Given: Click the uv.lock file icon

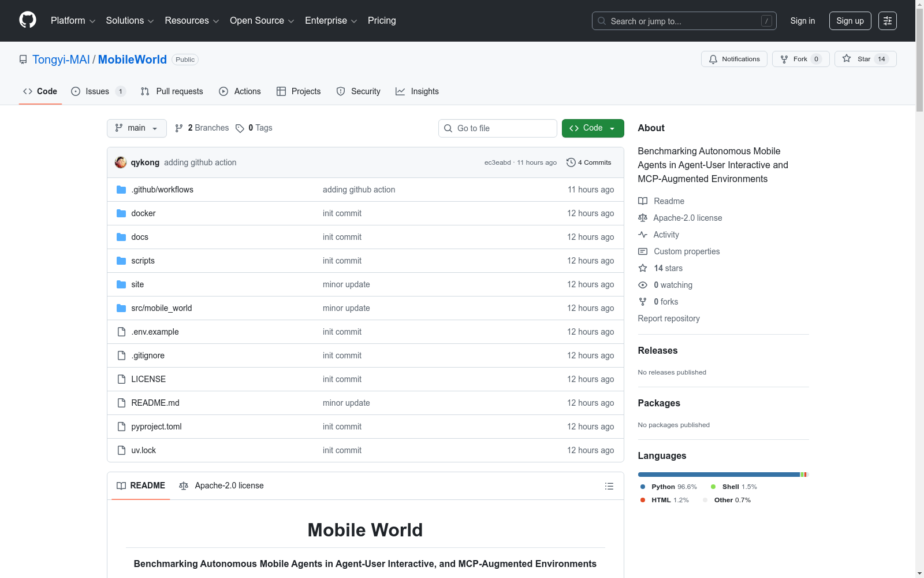Looking at the screenshot, I should (x=121, y=450).
